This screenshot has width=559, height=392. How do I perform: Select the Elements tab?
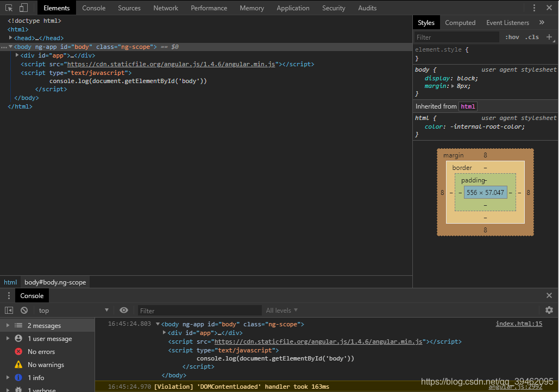coord(56,8)
